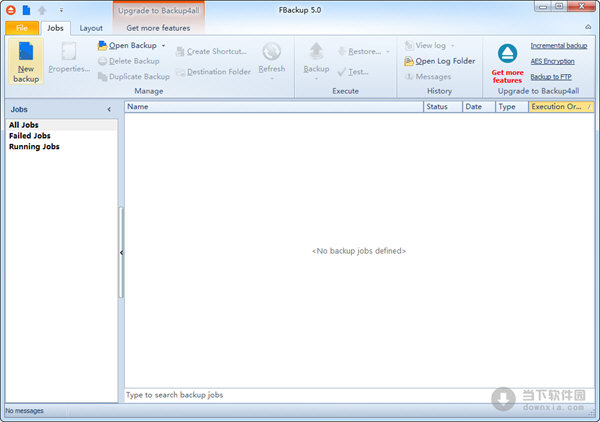Open the Log Folder
This screenshot has height=422, width=600.
point(440,61)
